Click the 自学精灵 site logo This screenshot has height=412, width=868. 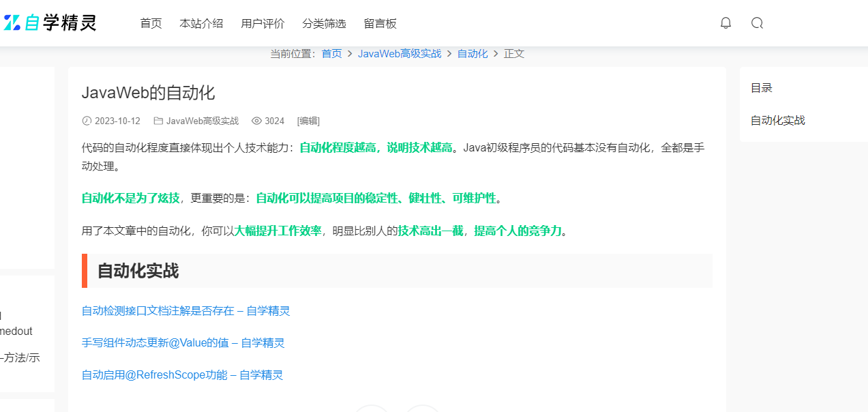[50, 23]
